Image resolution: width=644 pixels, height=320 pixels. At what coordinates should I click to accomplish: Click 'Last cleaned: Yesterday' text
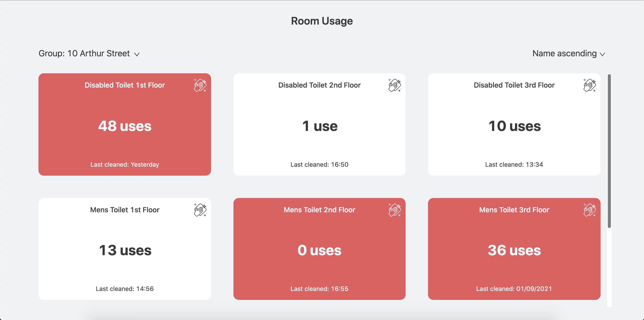125,165
